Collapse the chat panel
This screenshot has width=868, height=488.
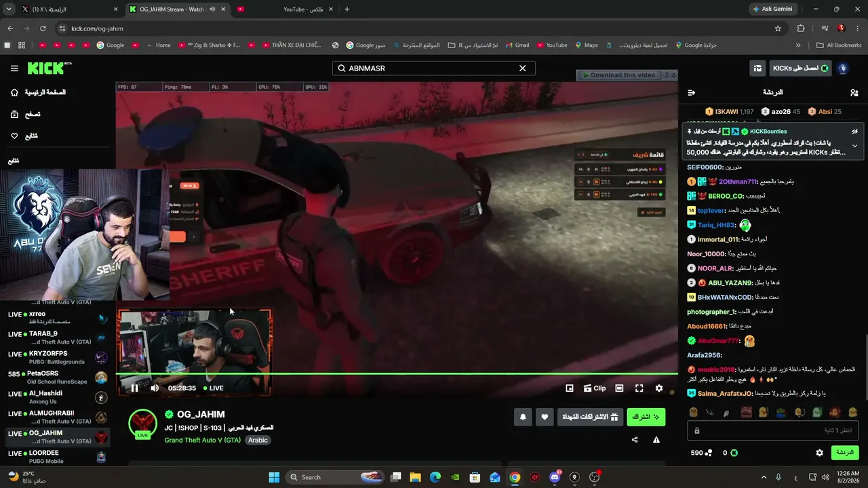(691, 92)
